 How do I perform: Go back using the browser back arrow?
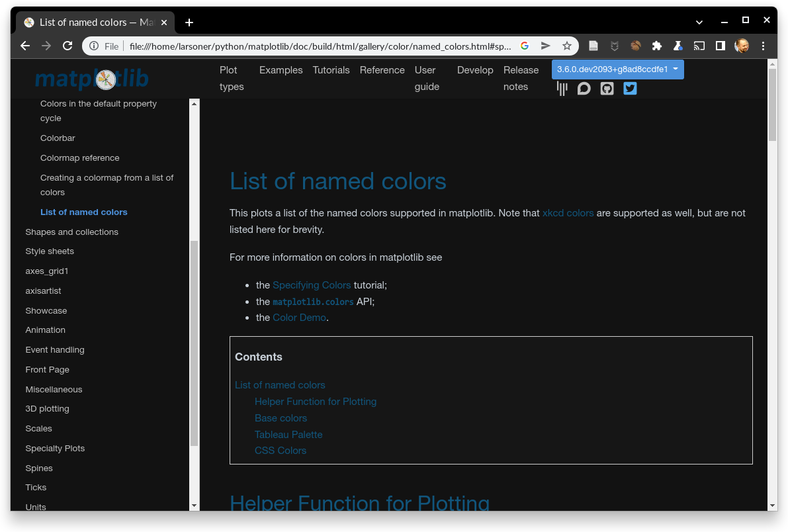click(x=25, y=46)
